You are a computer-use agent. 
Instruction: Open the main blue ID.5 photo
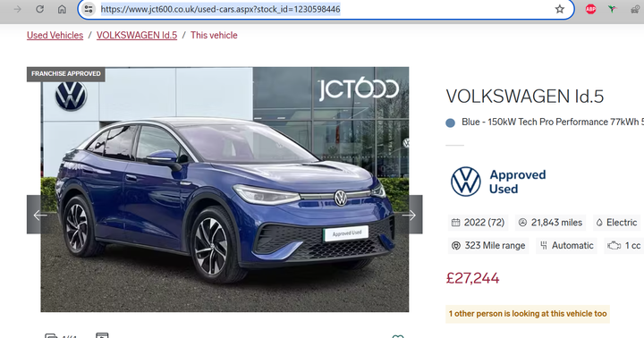225,190
